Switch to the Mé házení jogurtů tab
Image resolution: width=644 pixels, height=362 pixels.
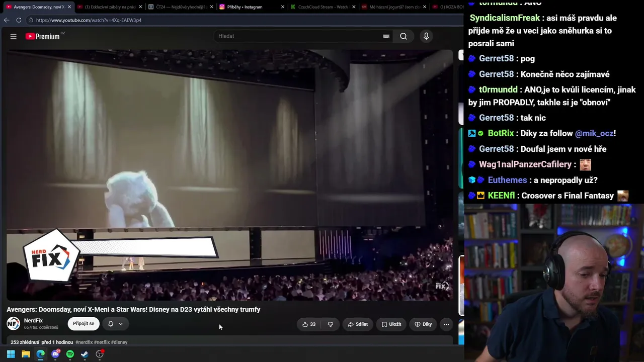(394, 7)
